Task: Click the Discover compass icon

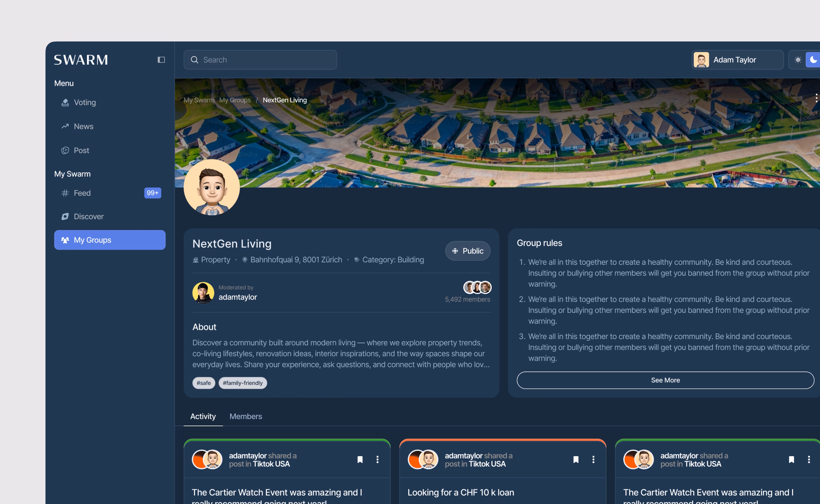Action: point(65,217)
